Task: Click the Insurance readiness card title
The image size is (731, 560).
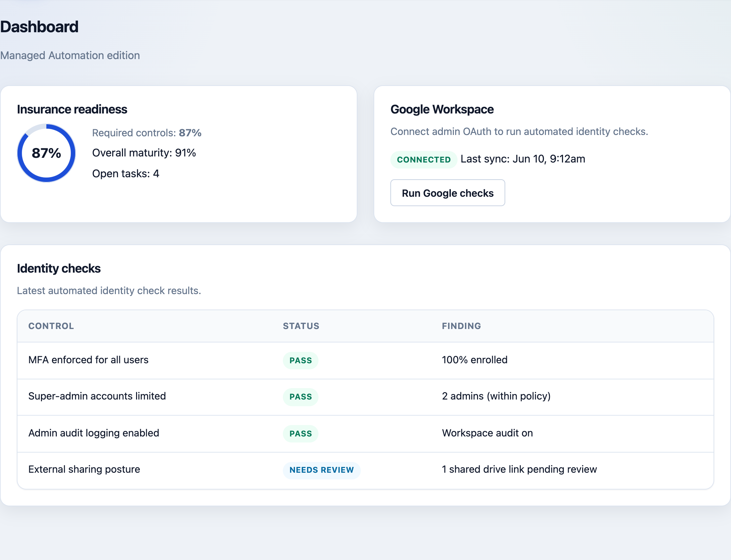Action: 72,109
